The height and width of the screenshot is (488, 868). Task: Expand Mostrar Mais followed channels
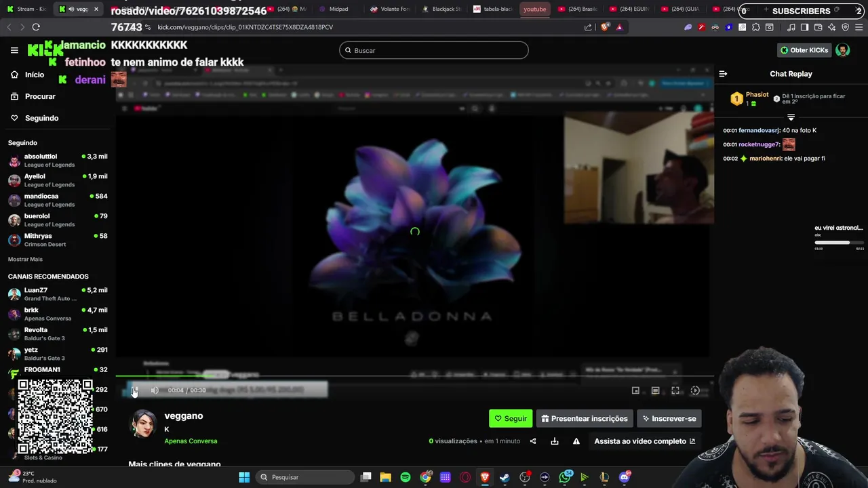click(x=25, y=259)
